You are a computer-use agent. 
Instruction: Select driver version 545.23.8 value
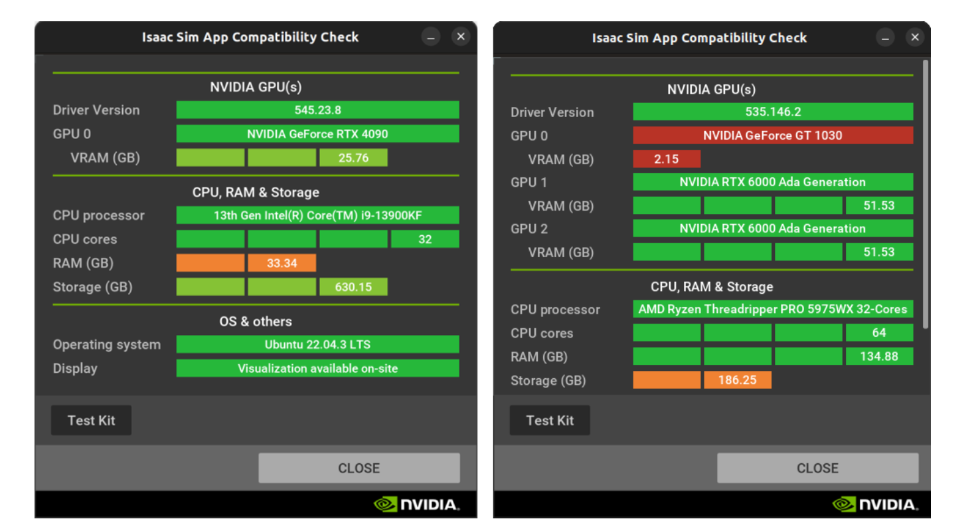317,110
